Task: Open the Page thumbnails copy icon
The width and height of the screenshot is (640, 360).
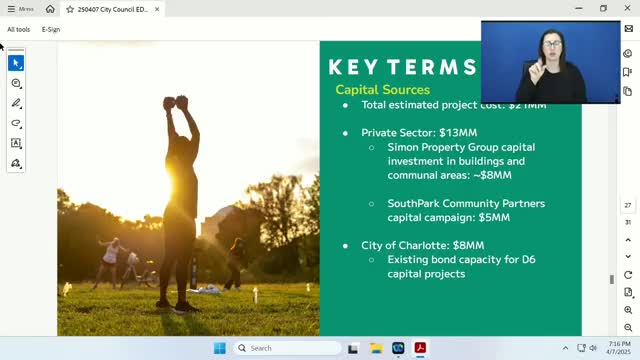Action: coord(628,91)
